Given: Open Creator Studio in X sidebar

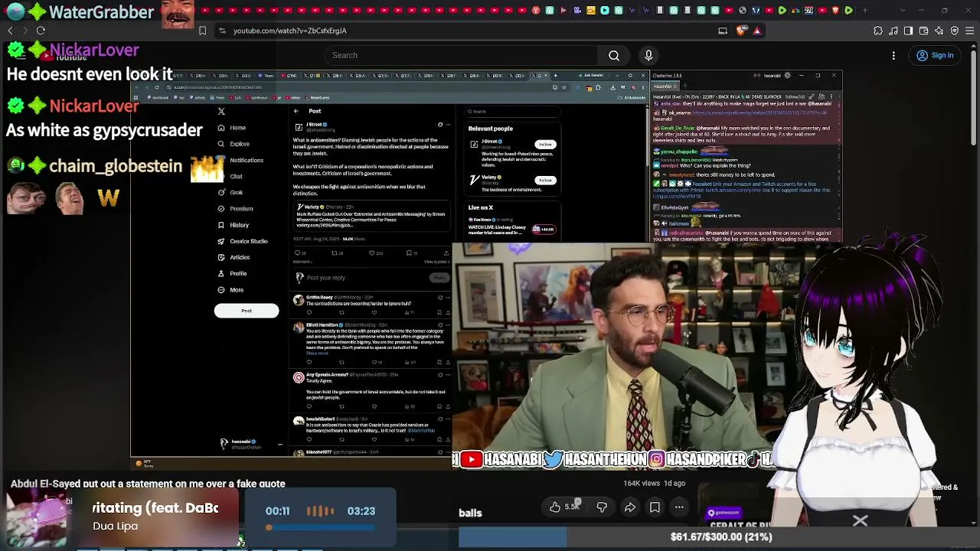Looking at the screenshot, I should pyautogui.click(x=243, y=241).
